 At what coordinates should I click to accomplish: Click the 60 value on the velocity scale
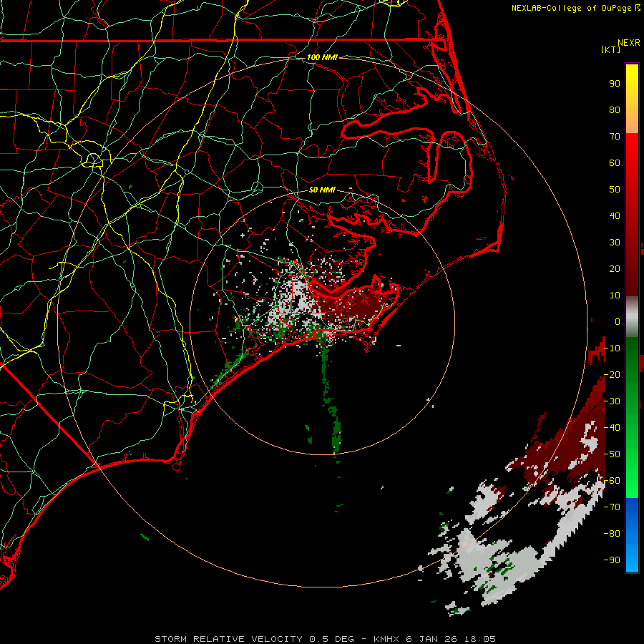[615, 163]
